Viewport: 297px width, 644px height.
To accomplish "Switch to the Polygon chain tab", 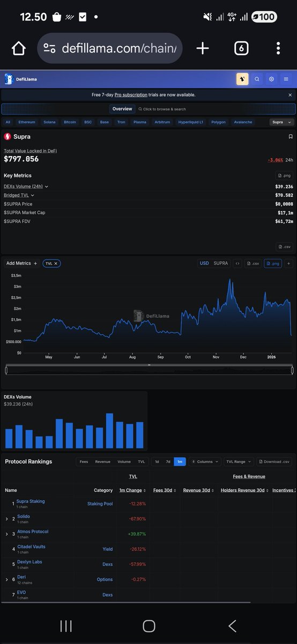I will 219,122.
